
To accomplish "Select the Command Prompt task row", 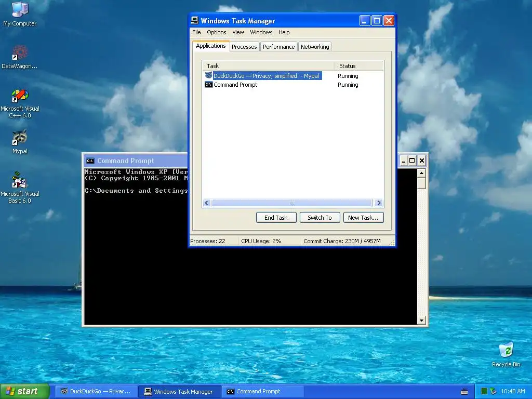I will click(x=293, y=85).
